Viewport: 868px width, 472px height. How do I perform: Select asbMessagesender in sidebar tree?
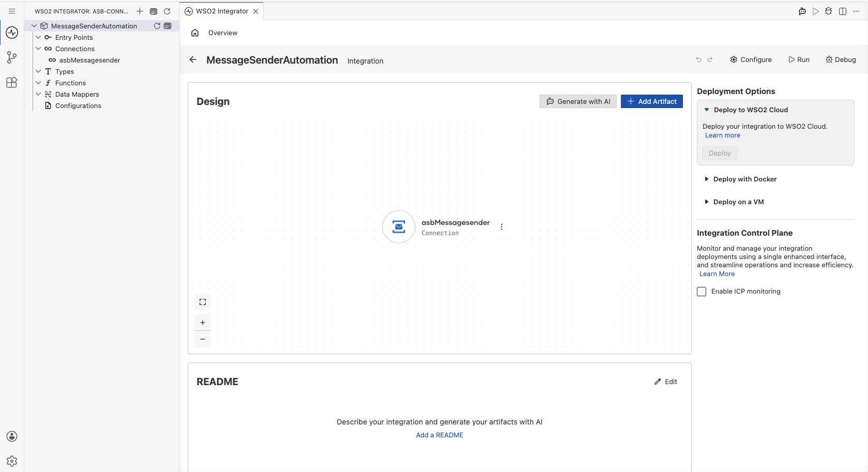pyautogui.click(x=89, y=60)
